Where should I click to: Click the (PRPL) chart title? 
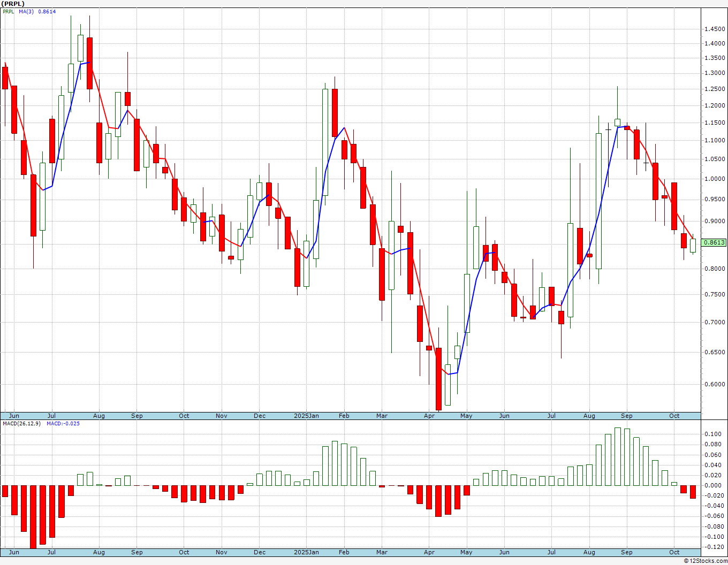pos(12,4)
